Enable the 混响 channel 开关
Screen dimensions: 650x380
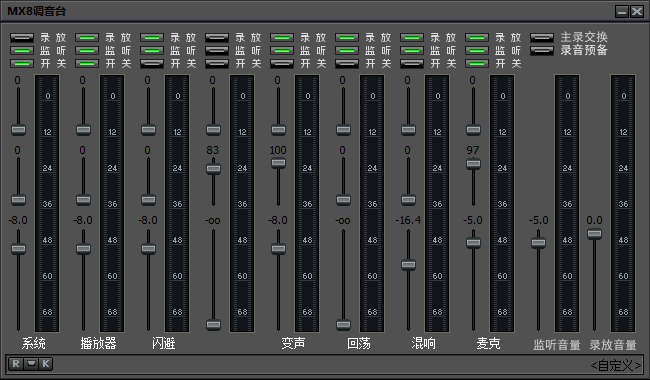[412, 63]
